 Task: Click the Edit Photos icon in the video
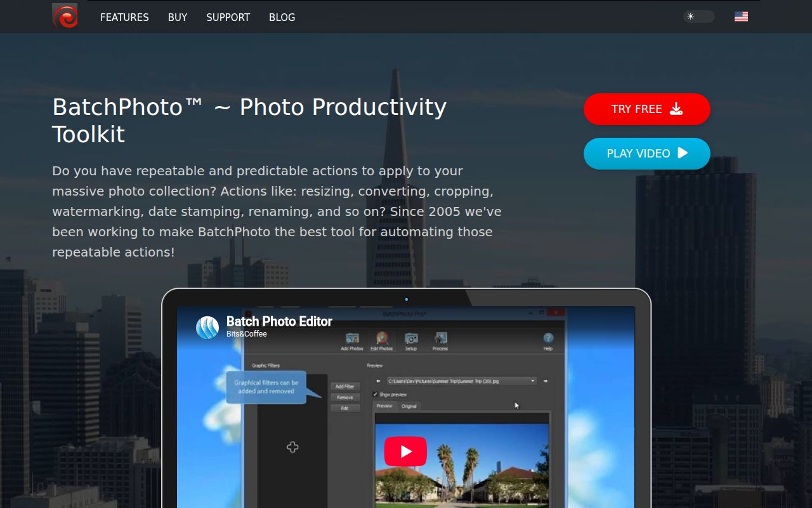[381, 341]
